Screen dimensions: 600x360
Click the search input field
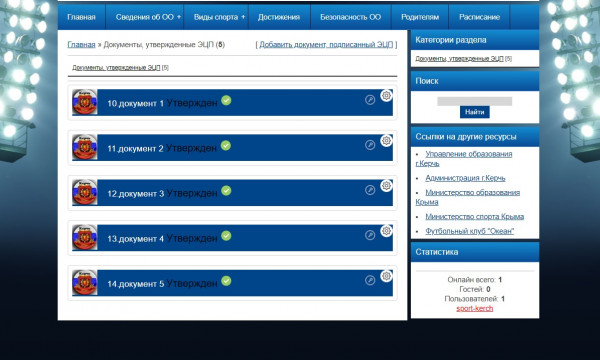[474, 101]
